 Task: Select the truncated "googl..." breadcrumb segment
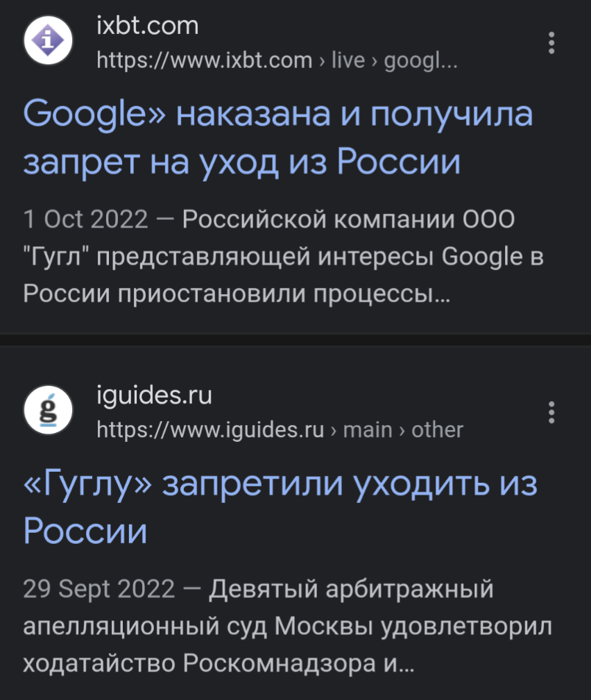(420, 60)
